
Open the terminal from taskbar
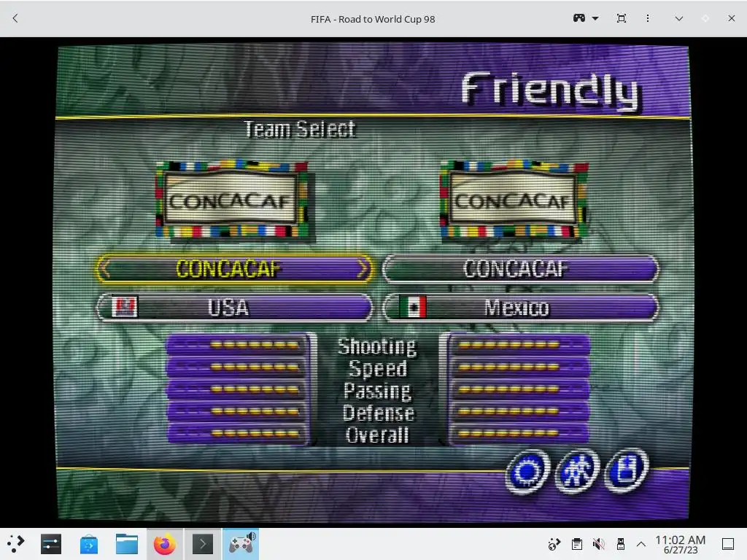(203, 544)
